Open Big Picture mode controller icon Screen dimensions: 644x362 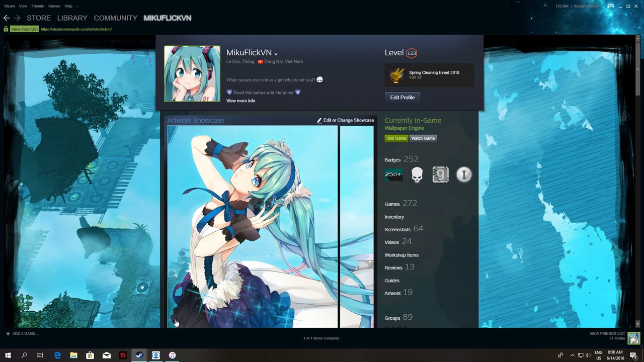[x=611, y=6]
